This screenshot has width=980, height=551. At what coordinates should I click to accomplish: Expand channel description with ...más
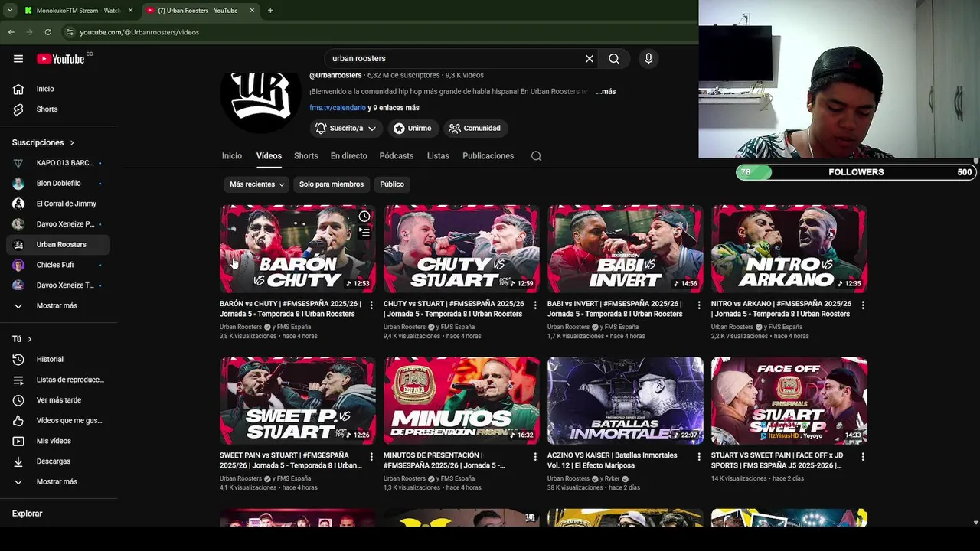(x=606, y=91)
